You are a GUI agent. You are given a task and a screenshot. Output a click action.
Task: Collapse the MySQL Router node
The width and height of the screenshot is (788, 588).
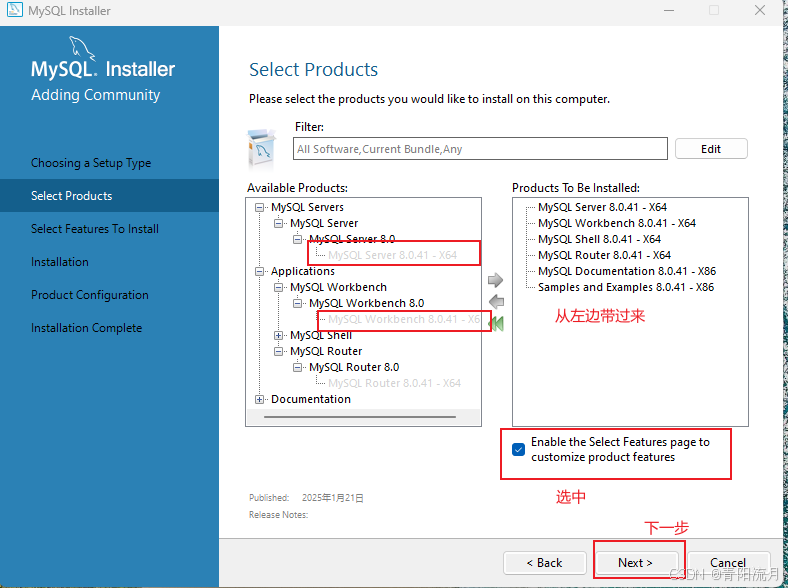point(278,351)
